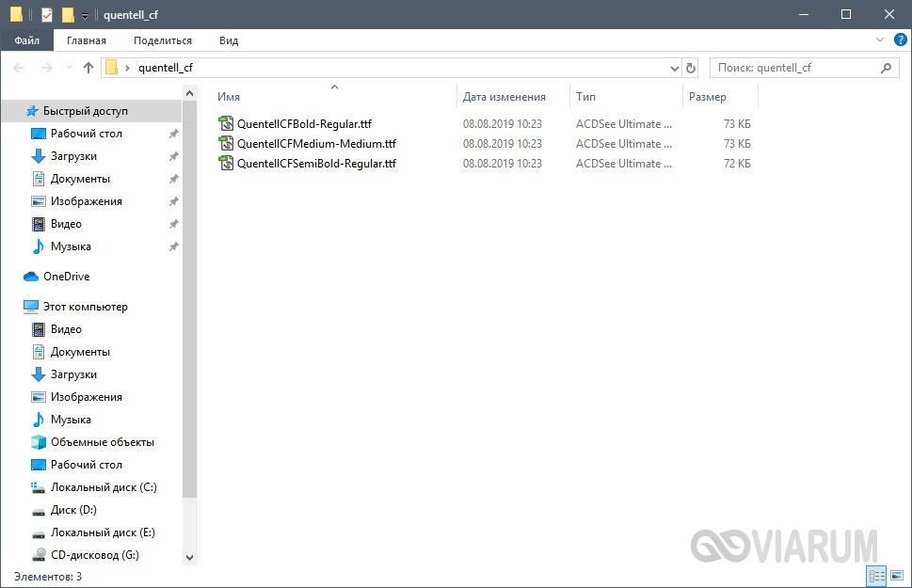This screenshot has width=912, height=588.
Task: Switch to the Поделиться ribbon tab
Action: tap(162, 40)
